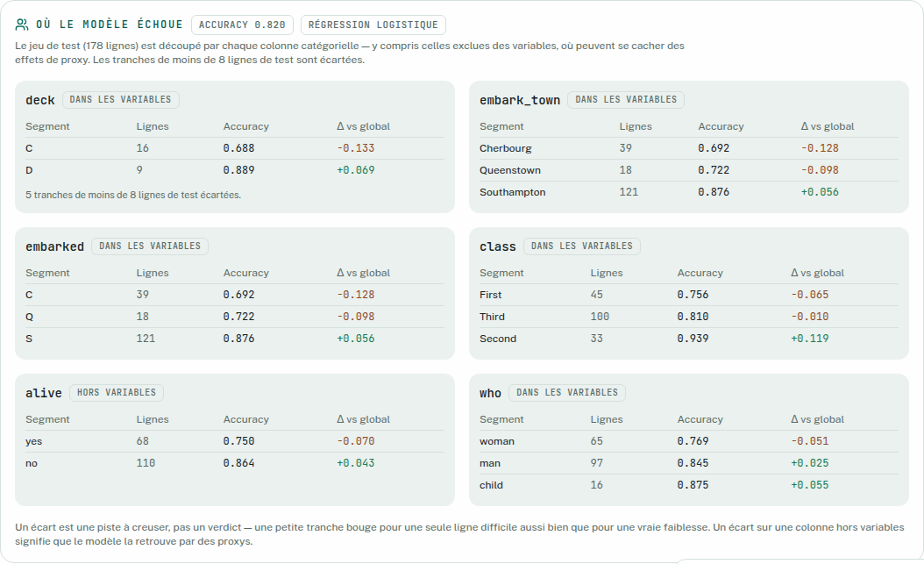
Task: Click the S segment in the embarked table
Action: (29, 339)
